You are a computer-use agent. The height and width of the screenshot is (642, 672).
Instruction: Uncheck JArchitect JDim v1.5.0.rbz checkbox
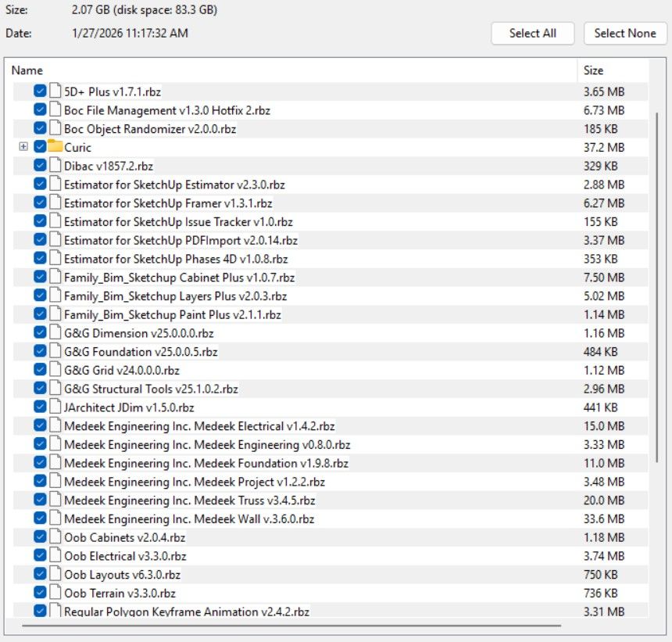coord(40,407)
